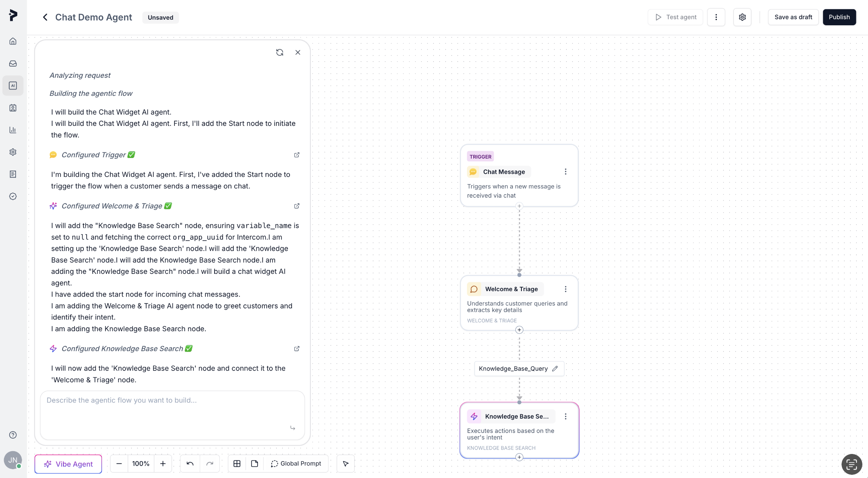Click the agent settings gear icon
868x478 pixels.
tap(742, 17)
